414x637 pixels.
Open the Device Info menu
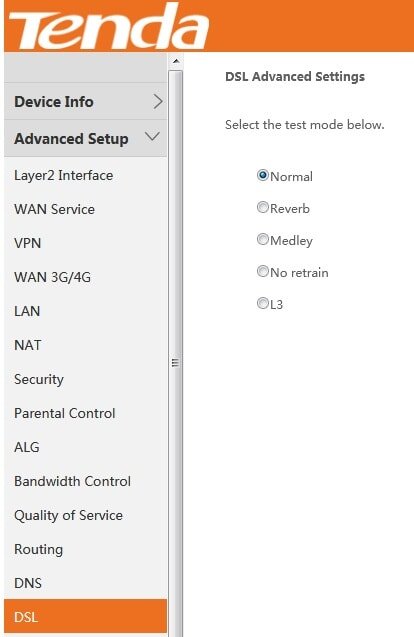click(85, 102)
